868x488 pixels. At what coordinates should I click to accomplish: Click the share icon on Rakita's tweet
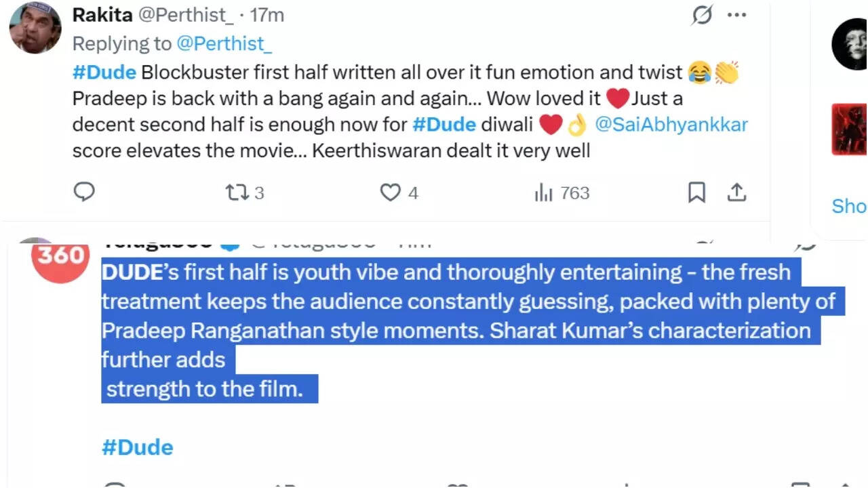point(736,192)
